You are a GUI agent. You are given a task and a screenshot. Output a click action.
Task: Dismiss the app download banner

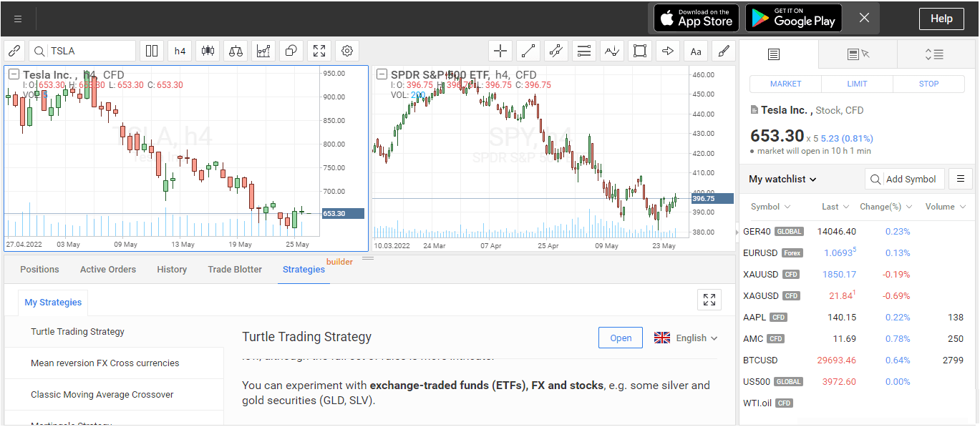click(864, 18)
